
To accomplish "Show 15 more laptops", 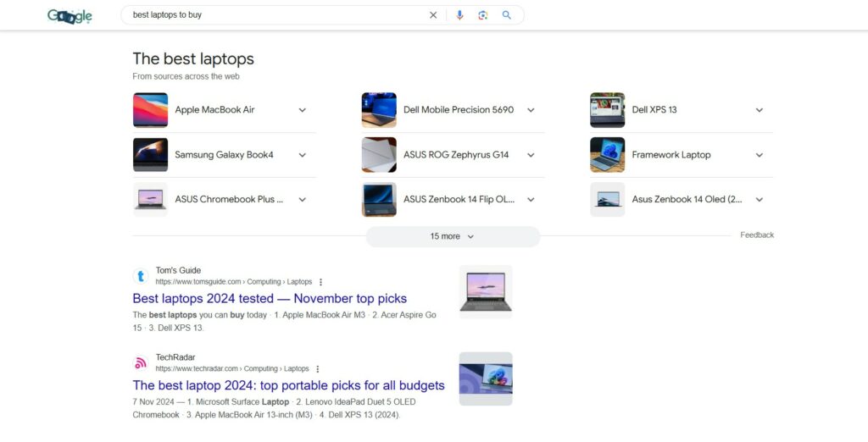I will pyautogui.click(x=452, y=236).
